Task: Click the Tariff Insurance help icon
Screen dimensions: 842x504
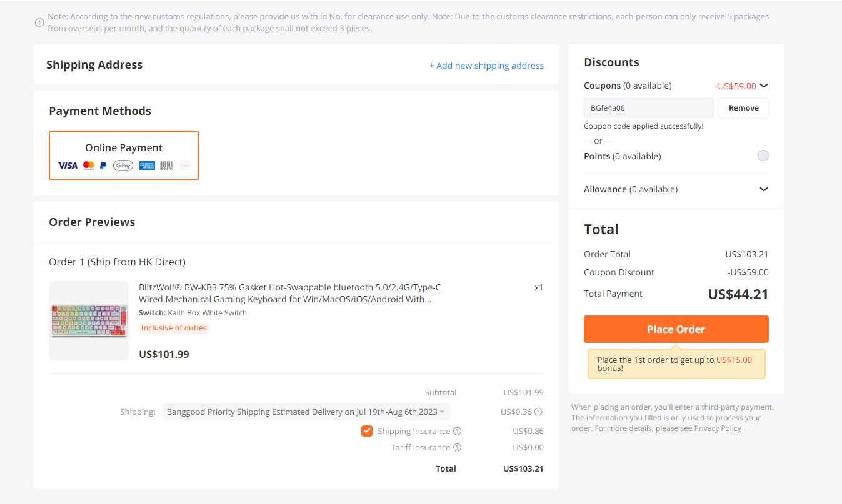Action: pos(457,448)
